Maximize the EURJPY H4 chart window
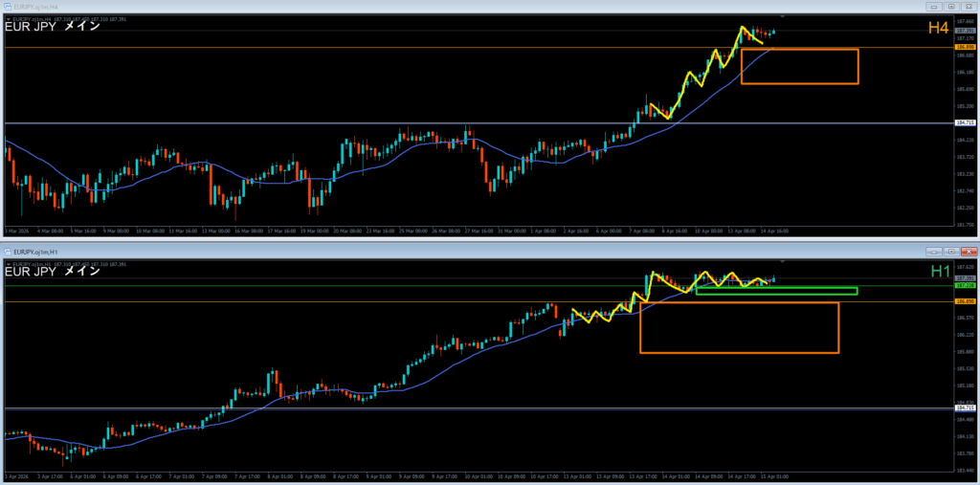 tap(949, 7)
